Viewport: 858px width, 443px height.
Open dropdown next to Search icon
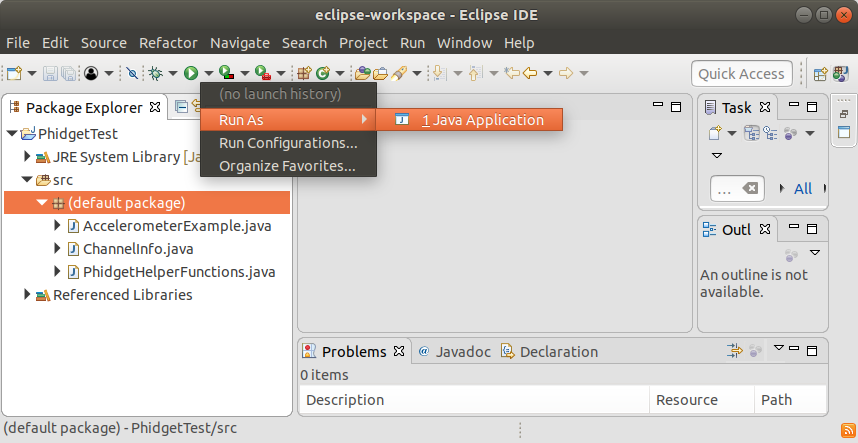click(417, 73)
